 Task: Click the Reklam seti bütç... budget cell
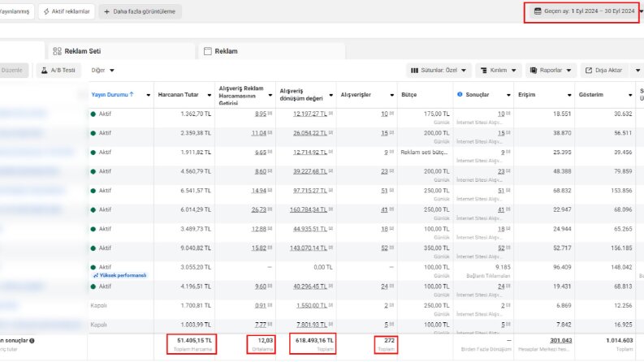[424, 153]
